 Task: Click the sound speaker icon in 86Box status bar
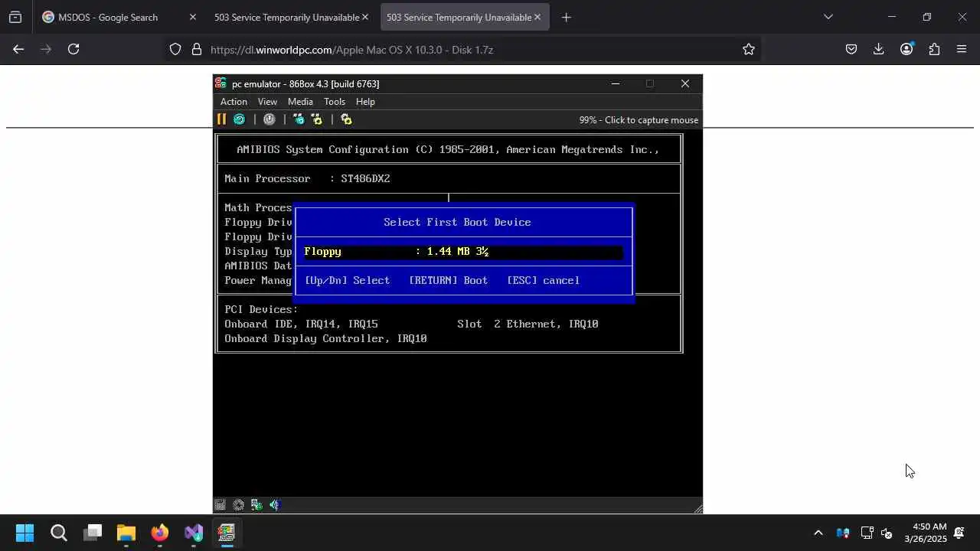pos(275,505)
